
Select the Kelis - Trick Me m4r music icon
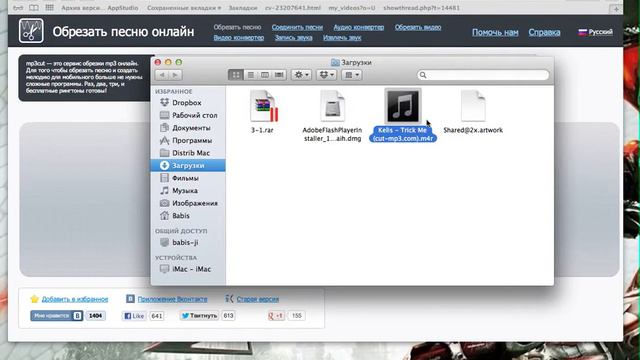click(402, 106)
